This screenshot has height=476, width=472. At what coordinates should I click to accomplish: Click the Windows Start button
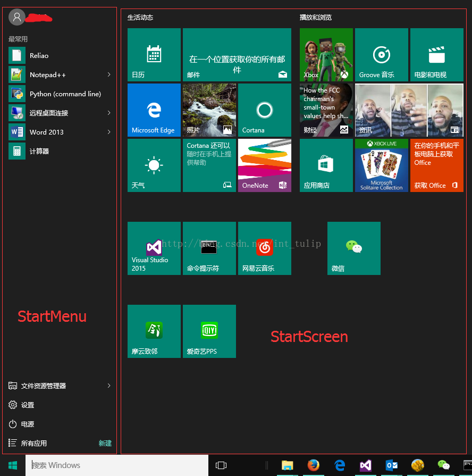point(13,465)
